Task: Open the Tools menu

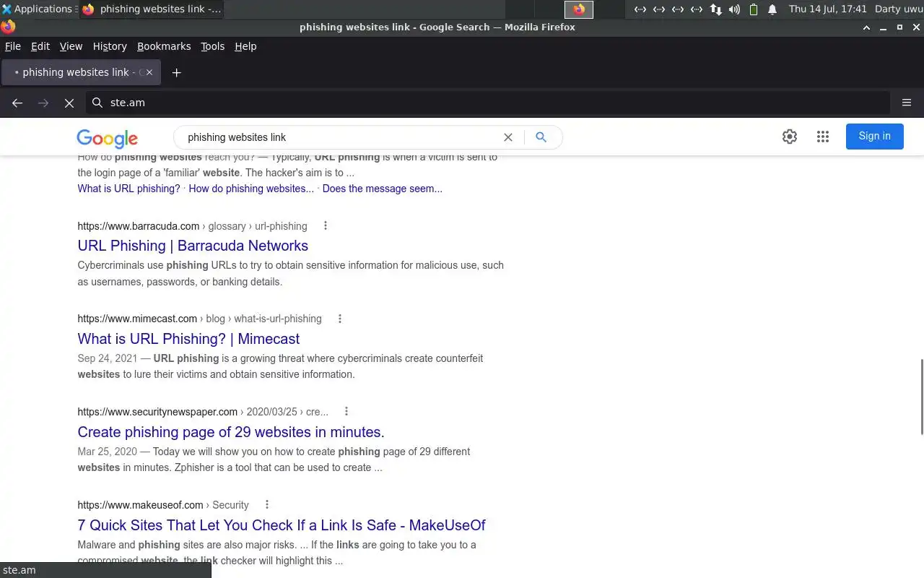Action: coord(212,46)
